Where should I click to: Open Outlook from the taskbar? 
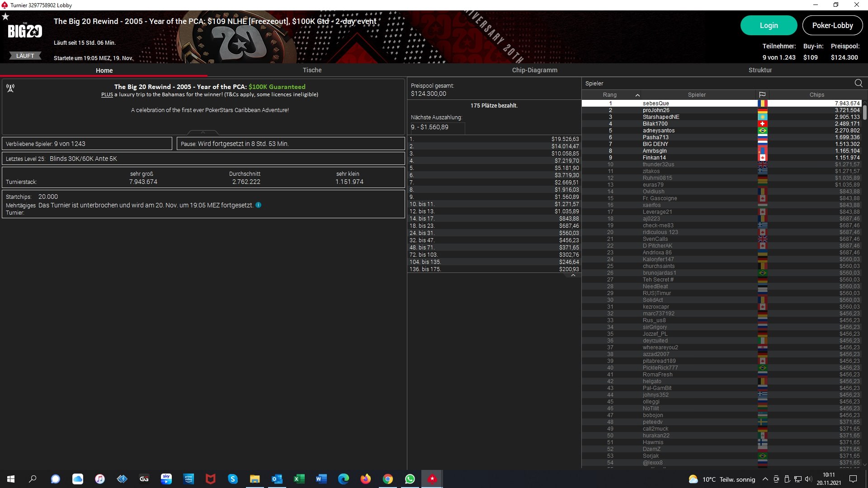tap(277, 479)
